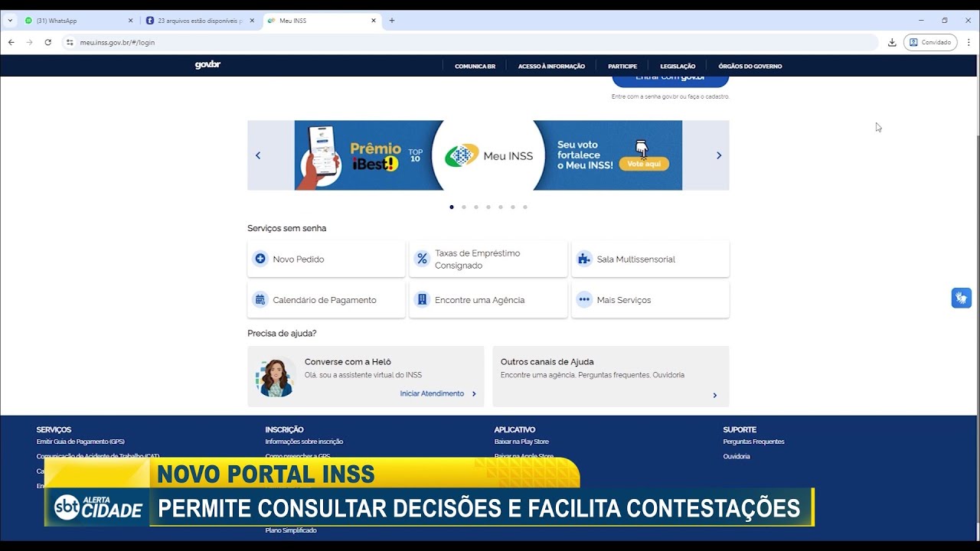Click the three-dots icon for Mais Serviços
Image resolution: width=980 pixels, height=551 pixels.
coord(584,300)
